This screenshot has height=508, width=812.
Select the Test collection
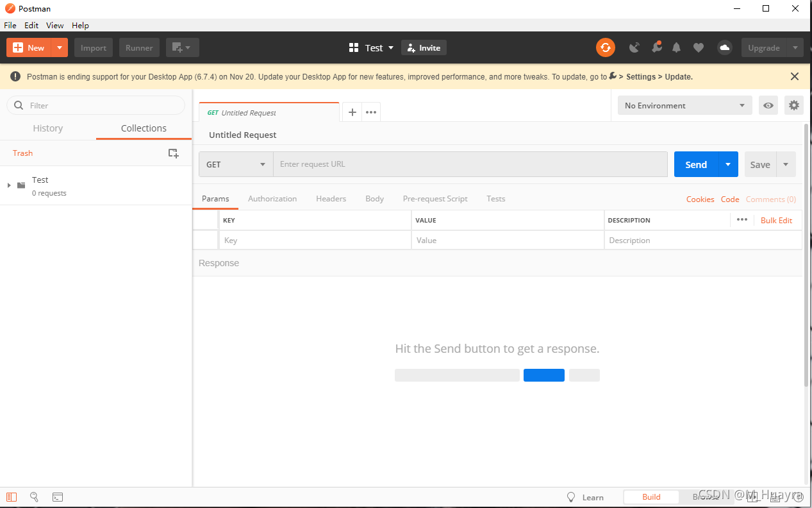pyautogui.click(x=96, y=185)
